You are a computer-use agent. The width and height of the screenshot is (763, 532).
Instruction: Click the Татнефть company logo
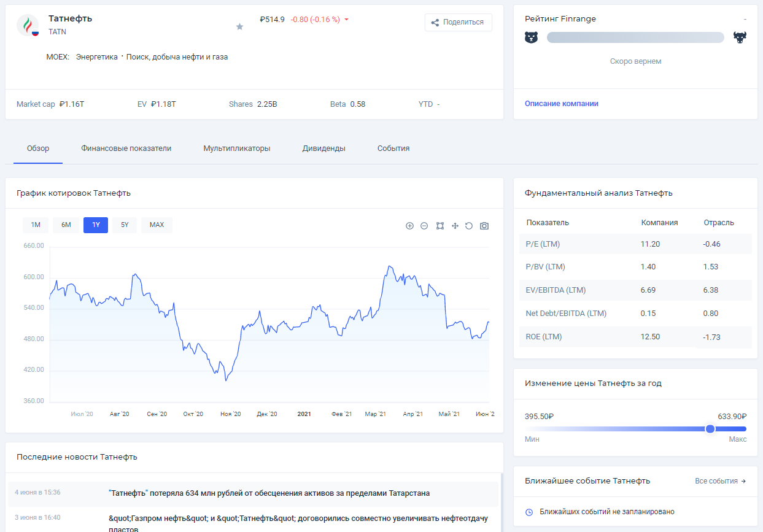[x=28, y=25]
